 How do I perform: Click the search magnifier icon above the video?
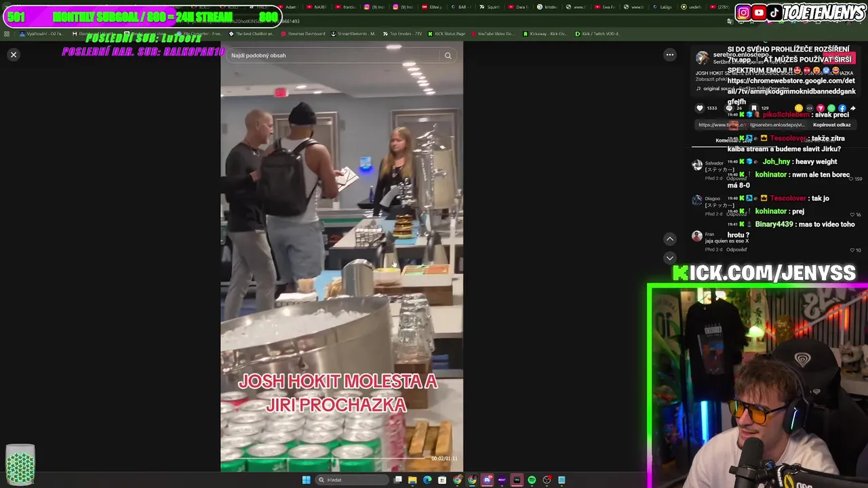448,56
